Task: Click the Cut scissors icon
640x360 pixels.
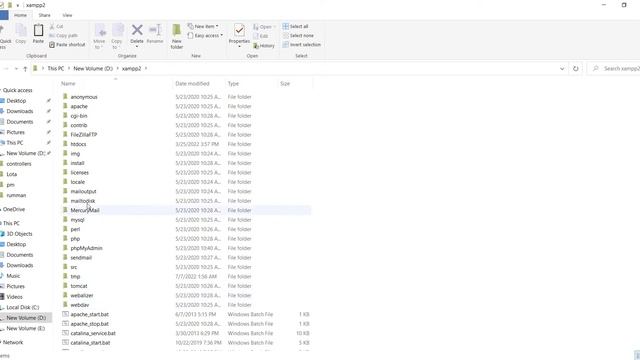Action: click(52, 27)
